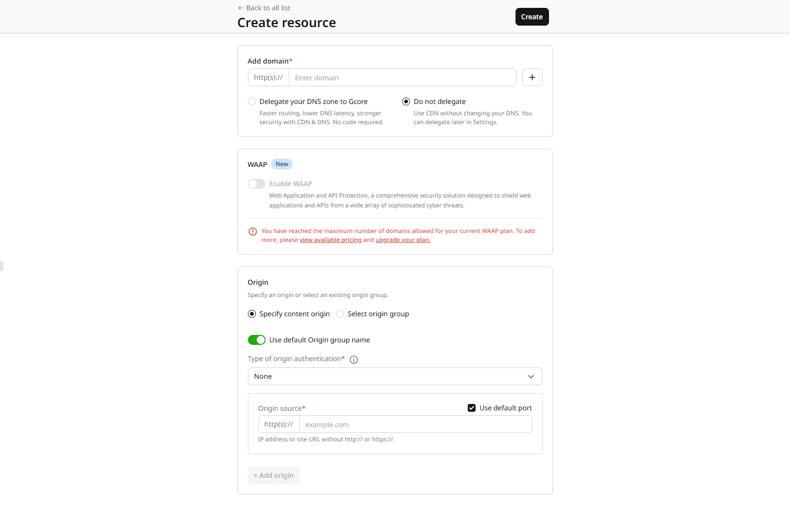The height and width of the screenshot is (532, 790).
Task: Click the back arrow next to Back to all list
Action: (x=241, y=8)
